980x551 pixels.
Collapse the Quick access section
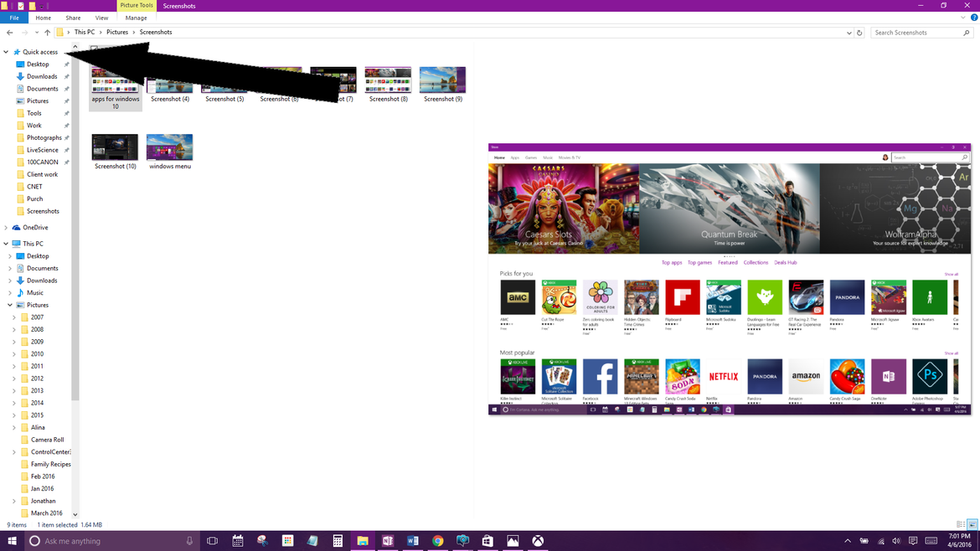pos(6,52)
